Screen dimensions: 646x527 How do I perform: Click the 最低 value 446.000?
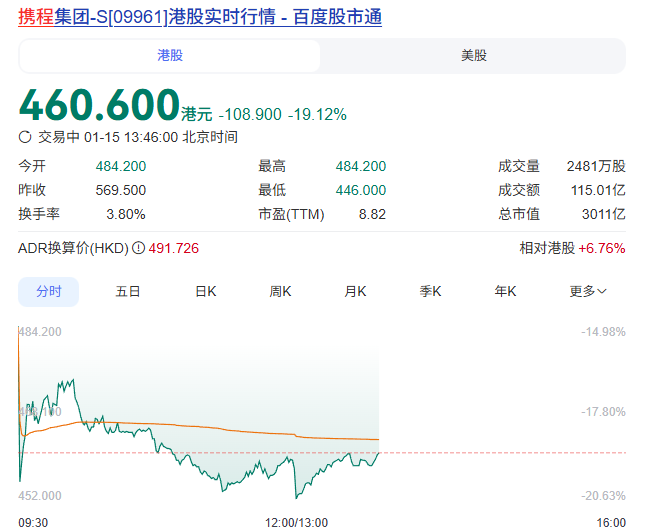[361, 190]
